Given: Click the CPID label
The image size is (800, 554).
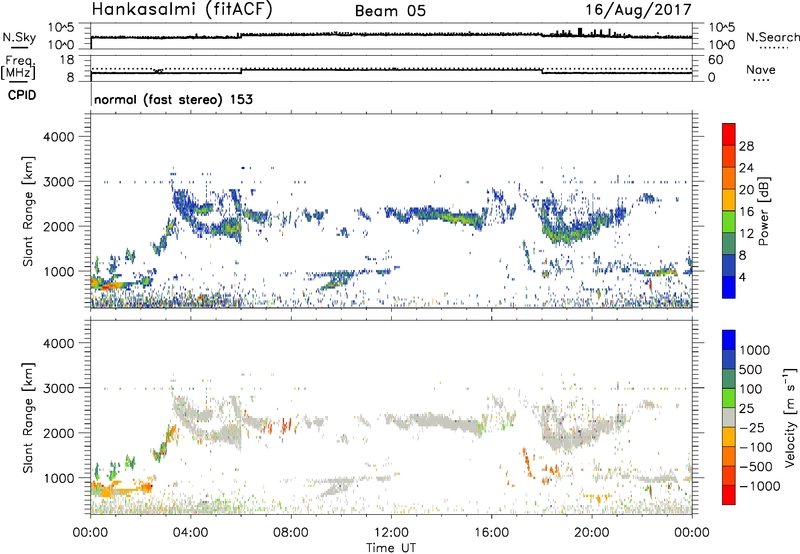Looking at the screenshot, I should tap(22, 95).
